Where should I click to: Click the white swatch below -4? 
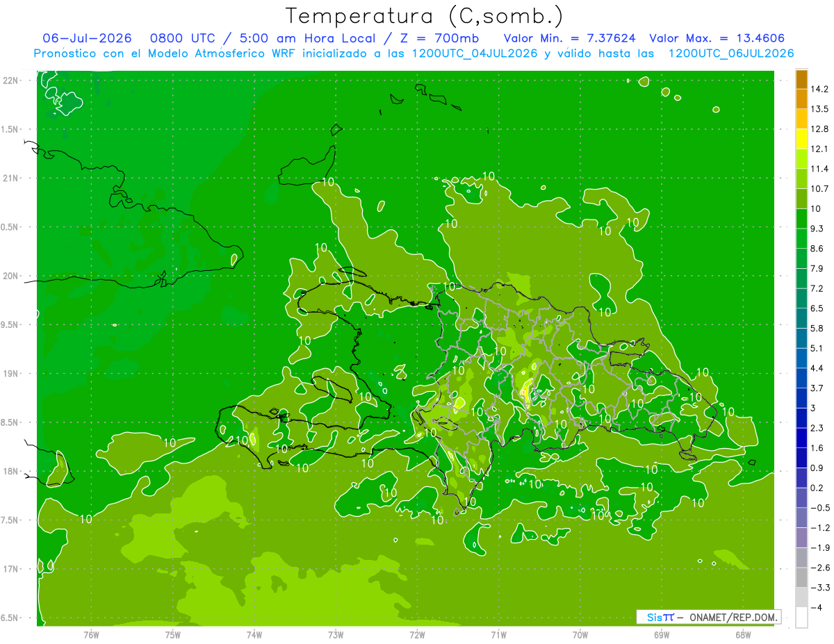(x=801, y=618)
